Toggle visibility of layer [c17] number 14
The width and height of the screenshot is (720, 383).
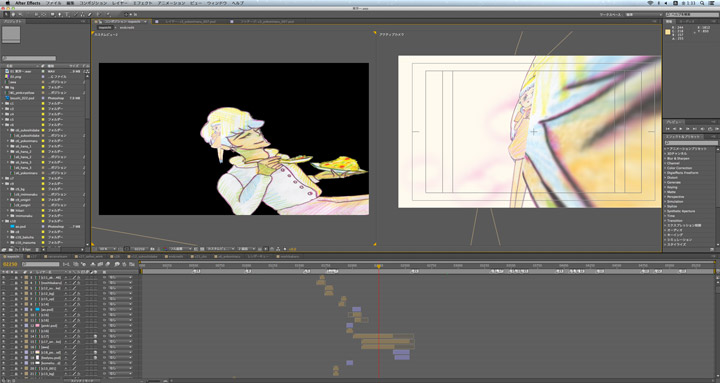tap(4, 337)
